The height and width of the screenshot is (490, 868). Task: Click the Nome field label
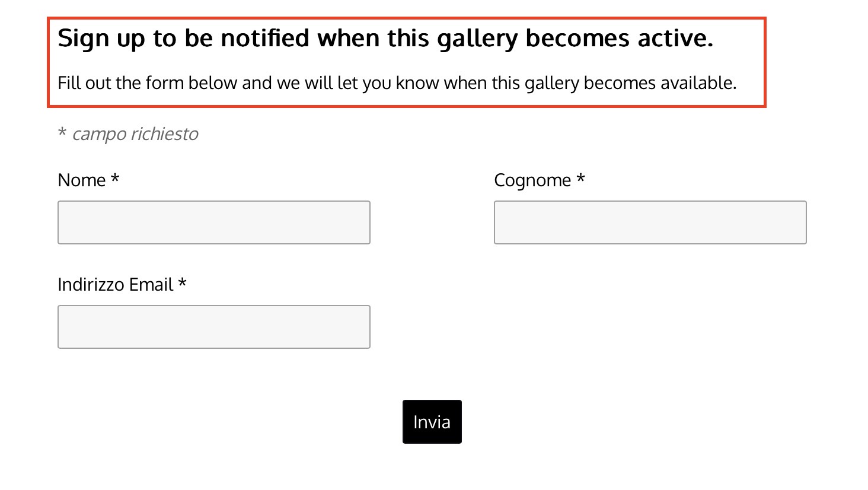point(82,180)
